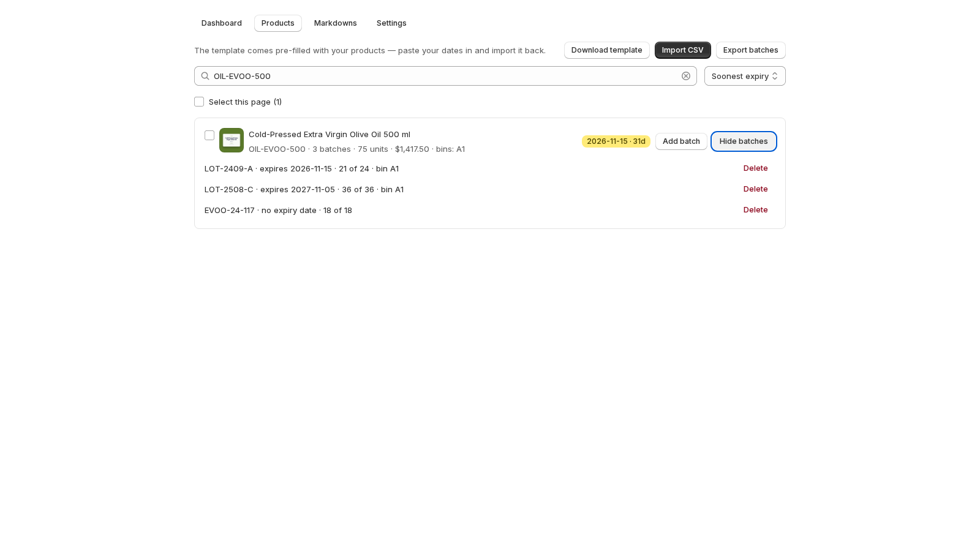The width and height of the screenshot is (980, 551).
Task: Click the search box containing OIL-EVOO-500
Action: (445, 76)
